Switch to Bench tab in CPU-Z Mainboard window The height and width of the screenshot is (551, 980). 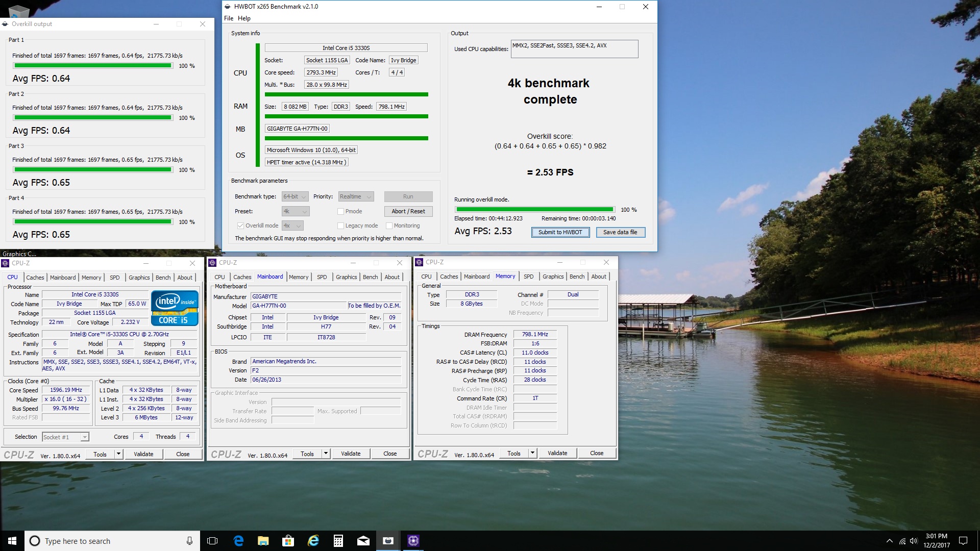371,277
